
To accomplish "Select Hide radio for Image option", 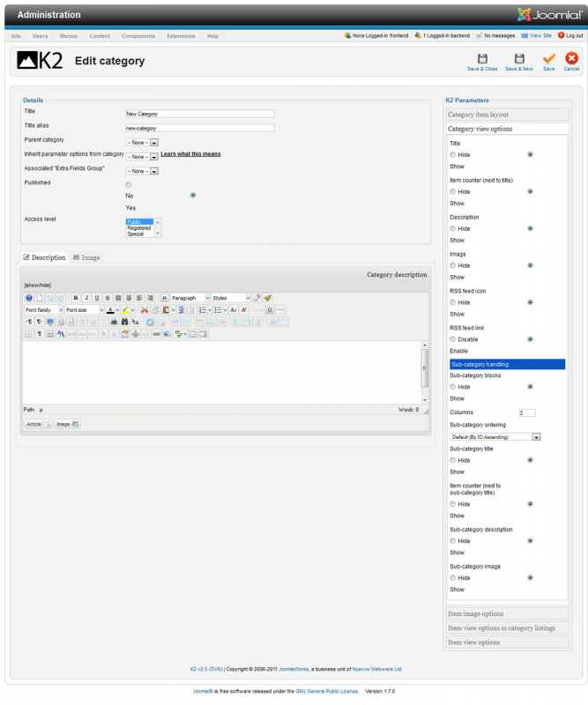I will [452, 265].
